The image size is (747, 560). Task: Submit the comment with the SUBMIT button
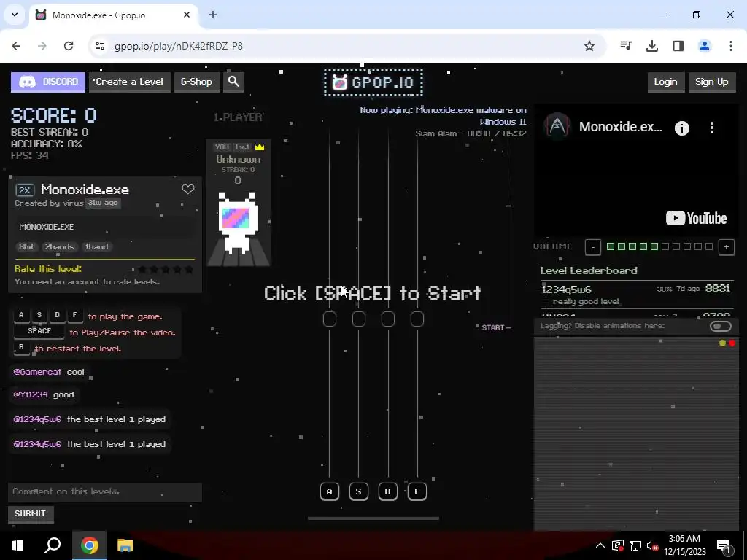pos(30,513)
